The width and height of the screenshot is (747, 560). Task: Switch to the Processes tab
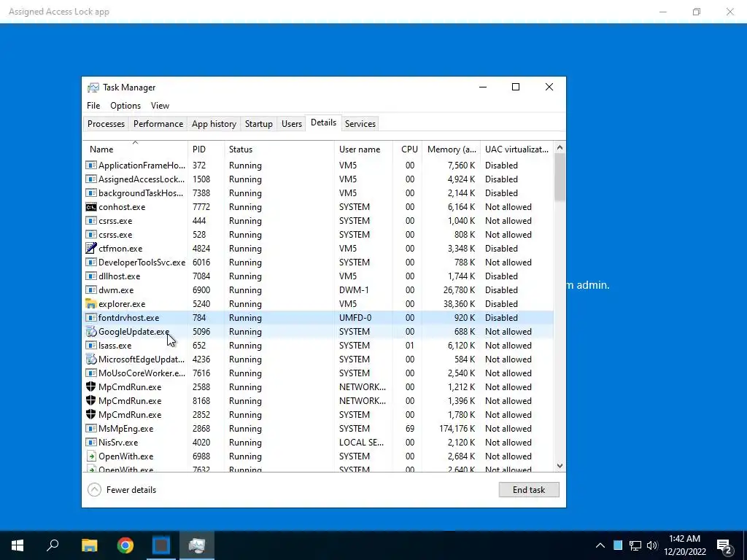pos(107,124)
